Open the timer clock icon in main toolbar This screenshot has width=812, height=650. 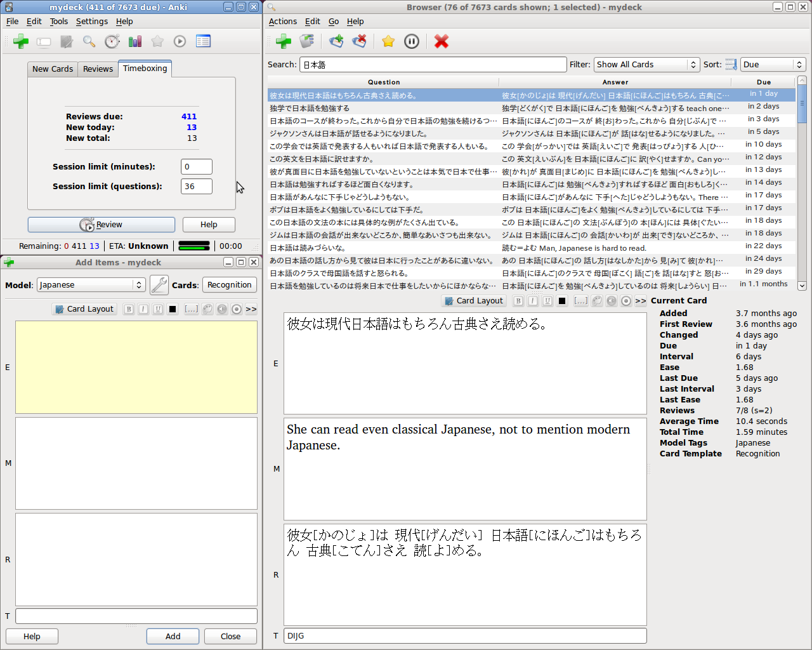pyautogui.click(x=112, y=41)
